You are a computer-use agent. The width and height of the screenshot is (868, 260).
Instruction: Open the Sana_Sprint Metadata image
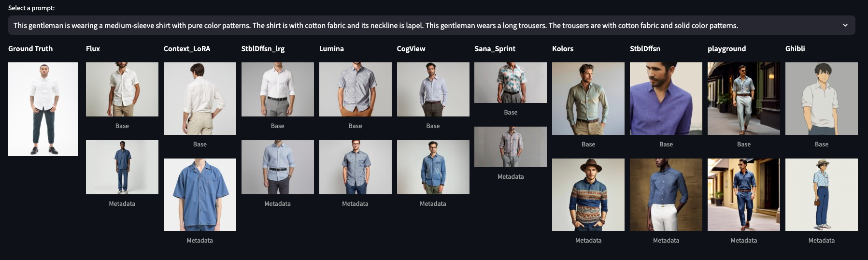click(511, 147)
